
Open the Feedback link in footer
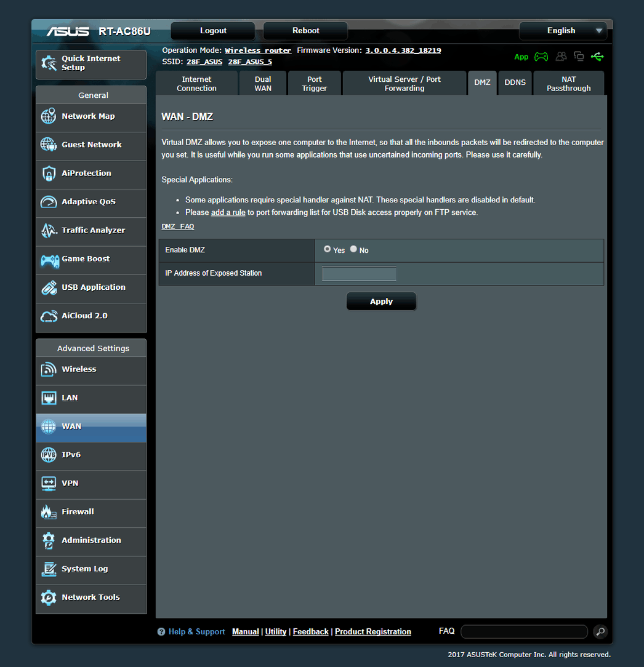[310, 632]
